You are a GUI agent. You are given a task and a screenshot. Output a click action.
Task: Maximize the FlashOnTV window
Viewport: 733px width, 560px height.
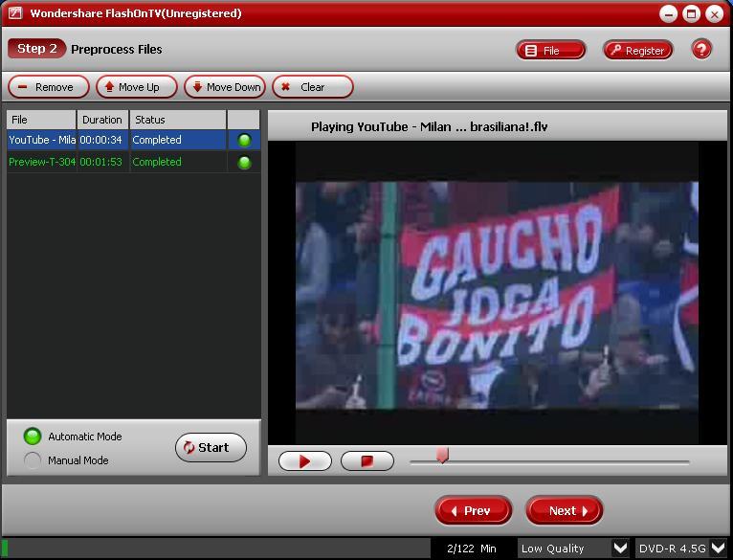(692, 13)
